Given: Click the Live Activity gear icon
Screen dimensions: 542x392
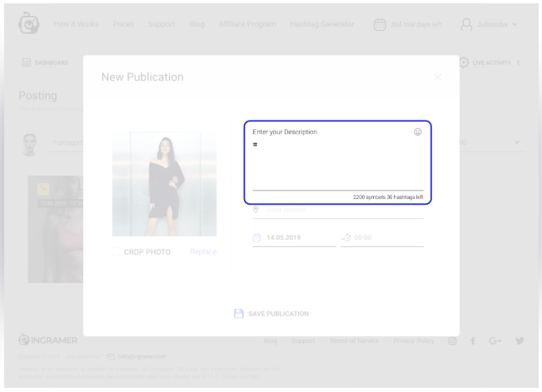Looking at the screenshot, I should pyautogui.click(x=465, y=62).
